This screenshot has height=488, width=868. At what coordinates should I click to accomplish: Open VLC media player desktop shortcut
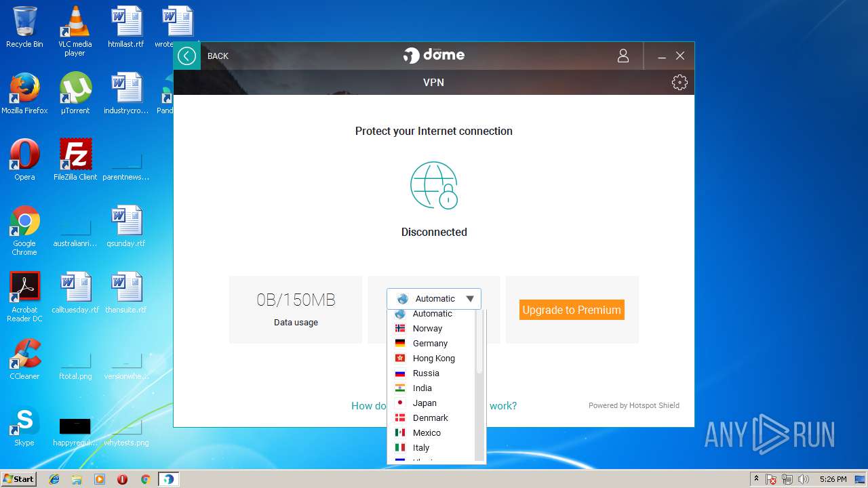tap(75, 31)
